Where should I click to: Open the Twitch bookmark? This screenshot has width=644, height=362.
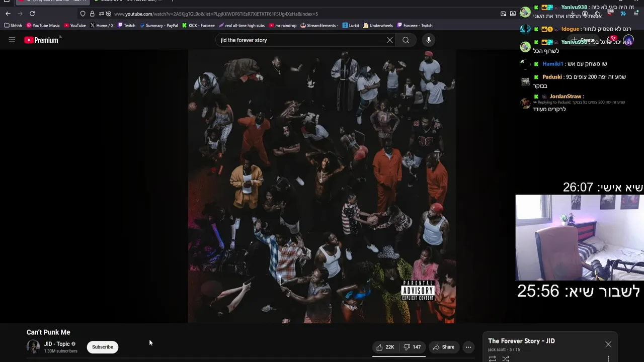[x=126, y=26]
